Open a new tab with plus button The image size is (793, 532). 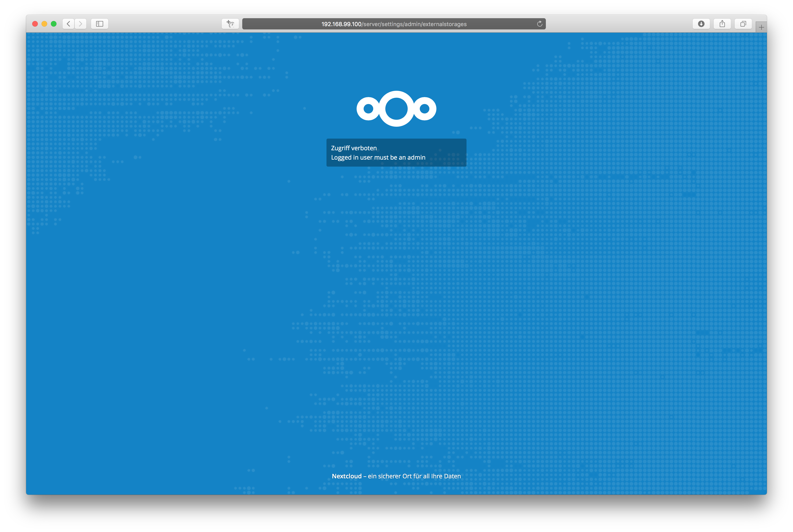pos(761,28)
